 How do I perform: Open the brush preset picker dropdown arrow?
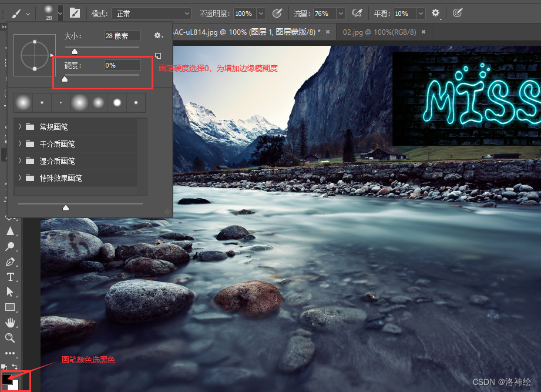60,14
